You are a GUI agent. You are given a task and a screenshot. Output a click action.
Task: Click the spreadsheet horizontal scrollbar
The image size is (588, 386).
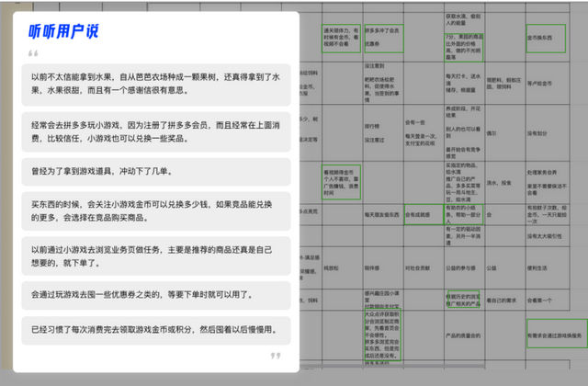392,366
